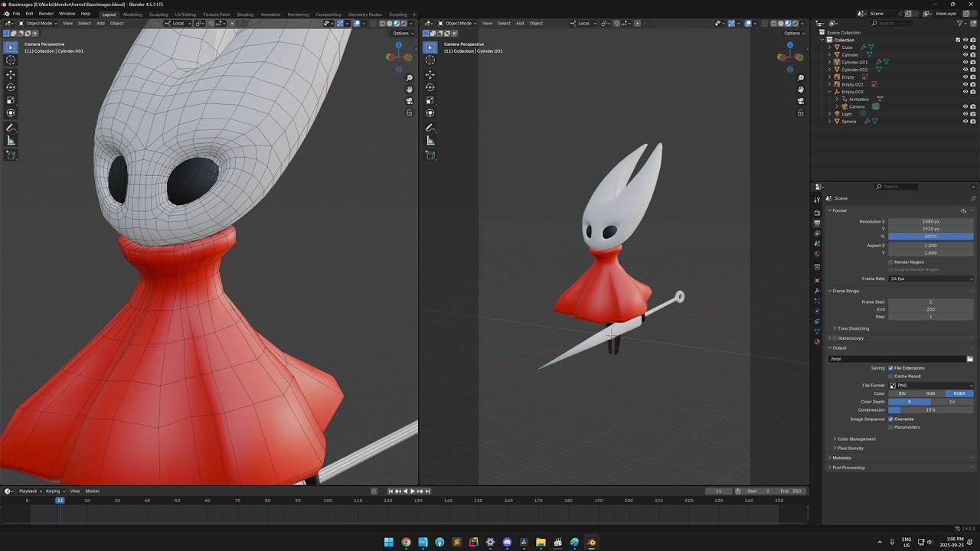
Task: Click the resolution percentage 100% slider
Action: point(931,236)
